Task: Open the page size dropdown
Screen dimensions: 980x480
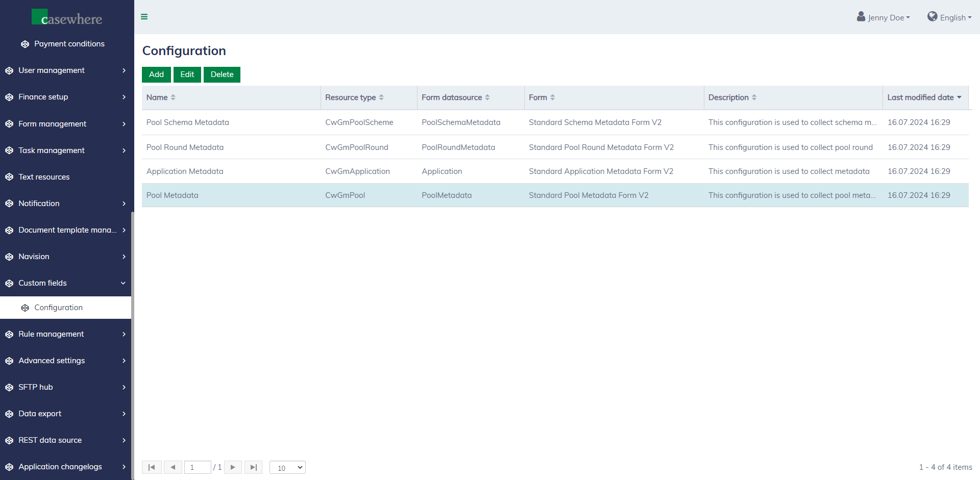Action: (287, 468)
